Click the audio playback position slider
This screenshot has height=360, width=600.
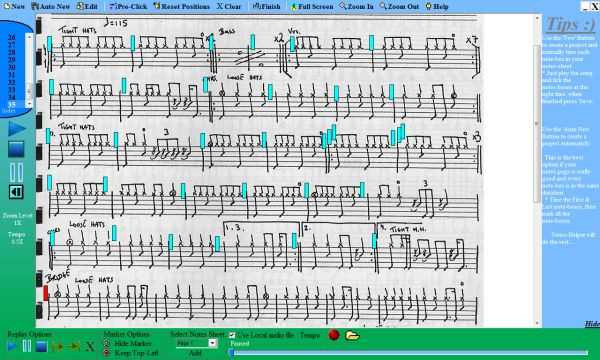tap(409, 353)
